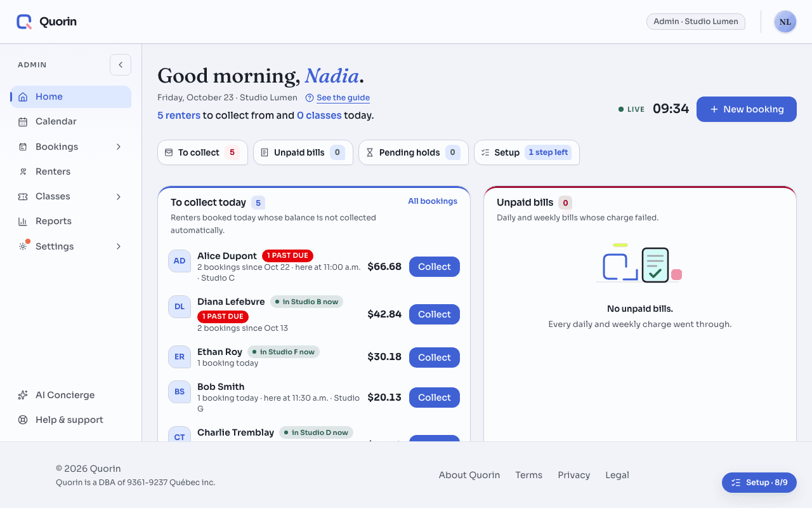
Task: Open Calendar from sidebar
Action: point(71,121)
